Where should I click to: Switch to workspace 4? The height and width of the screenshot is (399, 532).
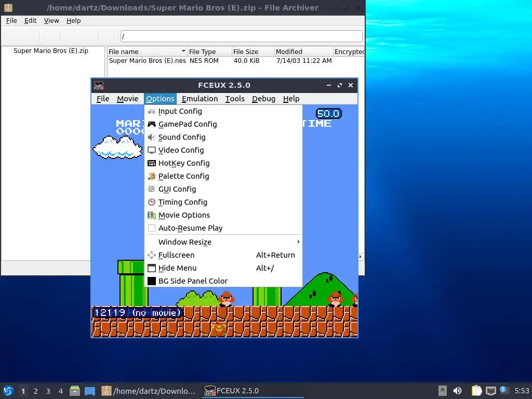click(x=61, y=391)
